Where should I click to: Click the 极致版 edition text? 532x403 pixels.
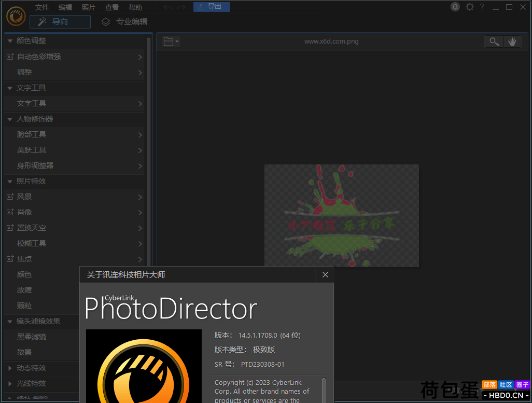(263, 350)
